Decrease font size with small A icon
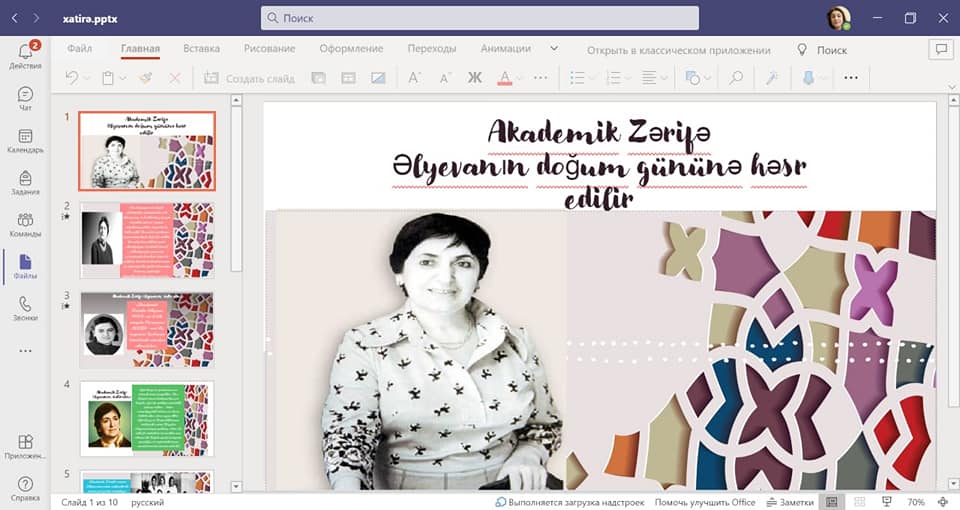960x510 pixels. [445, 78]
